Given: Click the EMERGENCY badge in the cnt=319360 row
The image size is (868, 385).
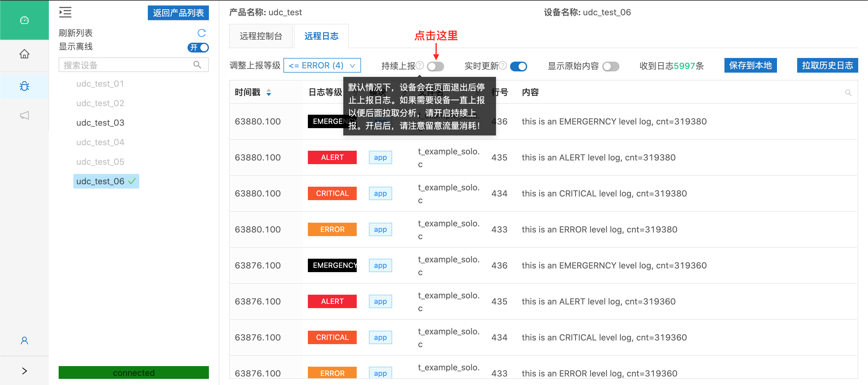Looking at the screenshot, I should click(x=332, y=265).
